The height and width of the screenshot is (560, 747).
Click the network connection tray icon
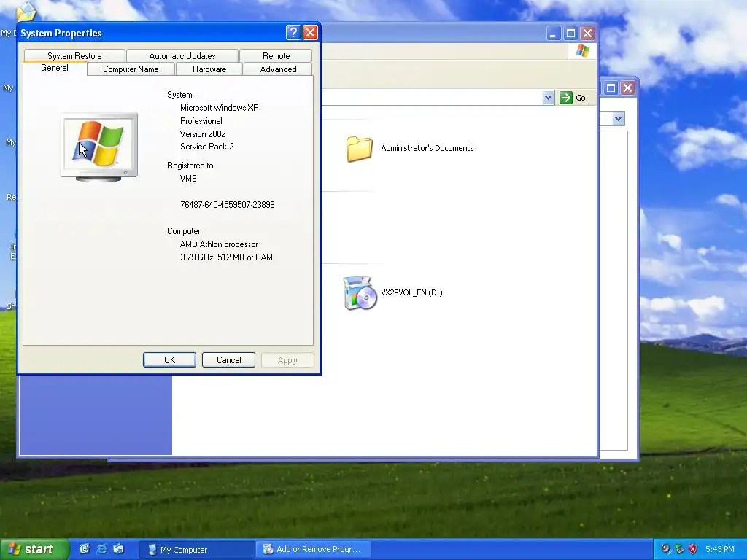click(x=679, y=549)
